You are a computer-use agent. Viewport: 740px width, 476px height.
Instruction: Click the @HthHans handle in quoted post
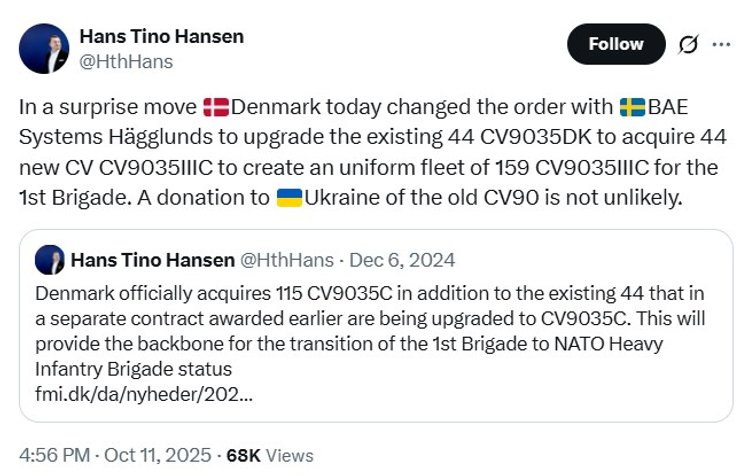pos(289,261)
